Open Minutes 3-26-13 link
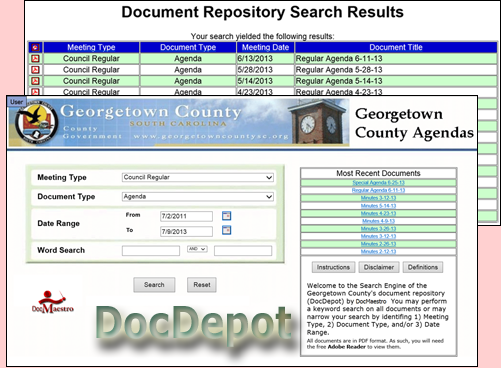 378,229
